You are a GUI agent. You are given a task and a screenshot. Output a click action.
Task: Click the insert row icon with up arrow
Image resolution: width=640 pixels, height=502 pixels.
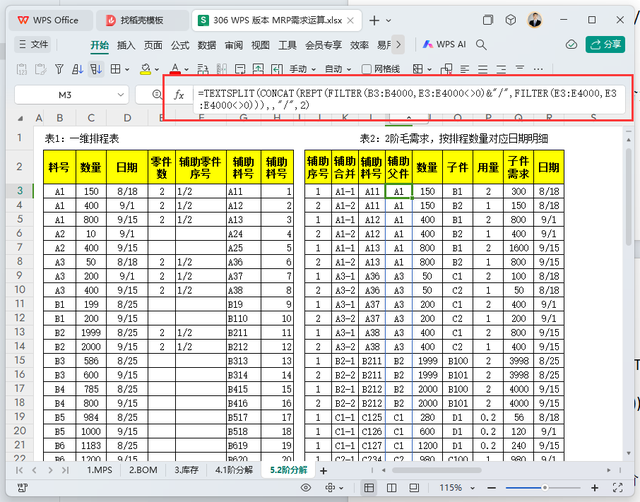(x=258, y=69)
